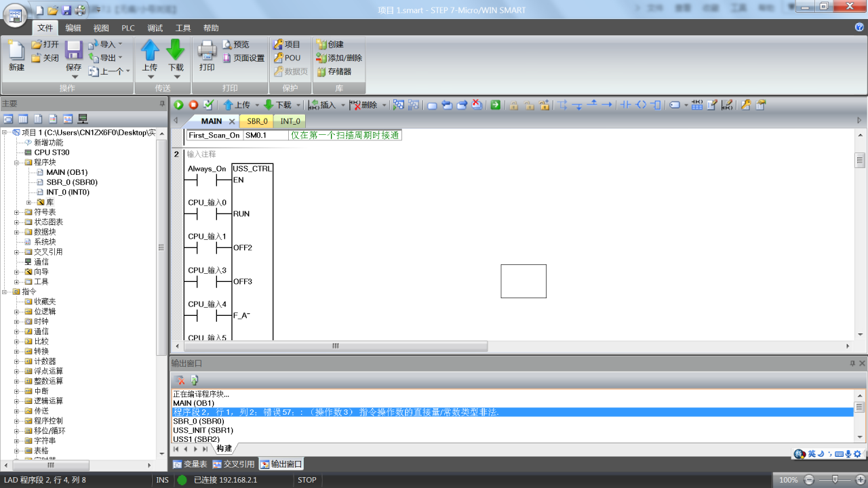
Task: Click the clear output window red X icon
Action: click(x=180, y=380)
